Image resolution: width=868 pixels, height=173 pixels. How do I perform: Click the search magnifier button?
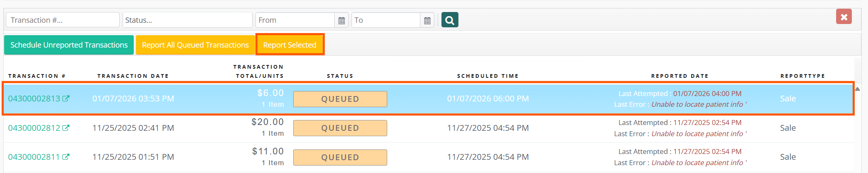(450, 20)
